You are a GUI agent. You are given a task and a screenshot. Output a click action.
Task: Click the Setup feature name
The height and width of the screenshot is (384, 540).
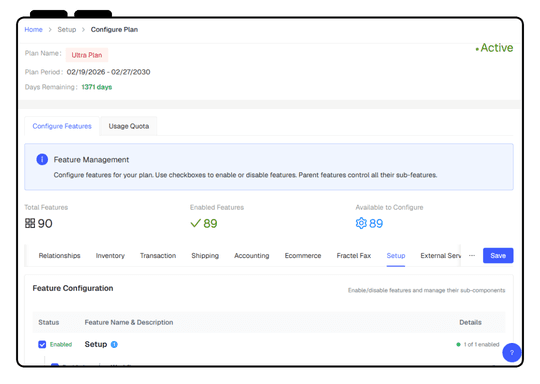(x=96, y=344)
